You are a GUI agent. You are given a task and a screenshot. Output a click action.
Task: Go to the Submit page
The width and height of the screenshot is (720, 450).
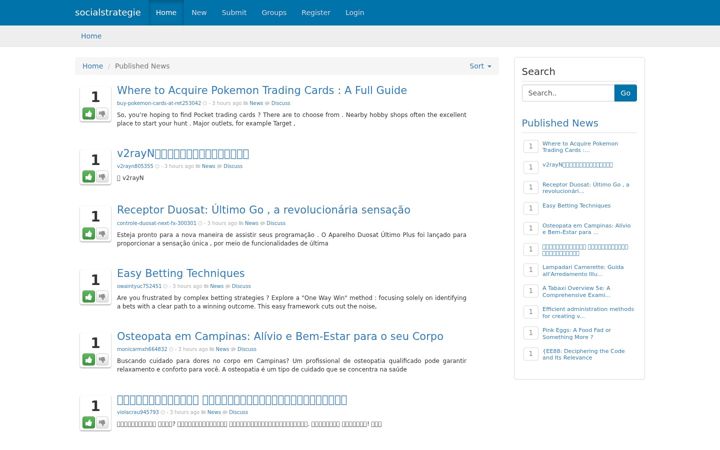234,12
